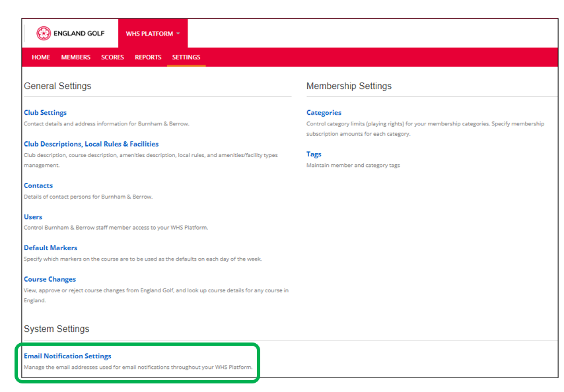Click the ENGLAND GOLF text label
The height and width of the screenshot is (392, 564).
point(79,32)
